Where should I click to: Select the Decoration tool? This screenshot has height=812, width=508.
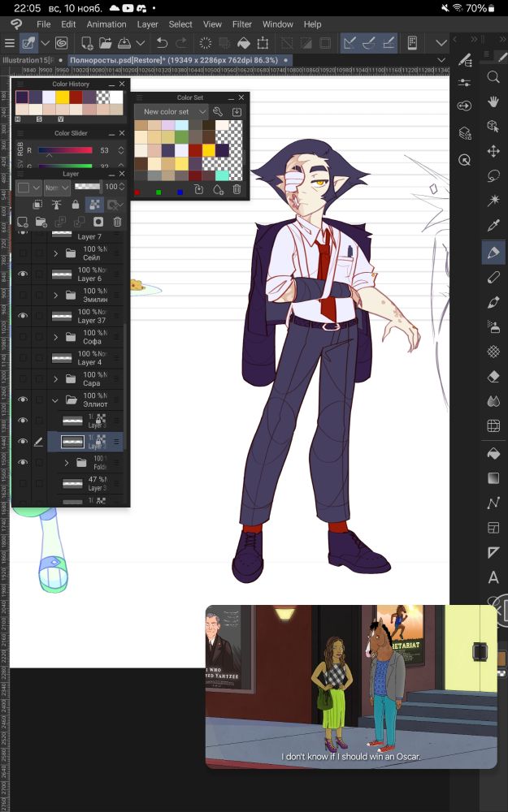pos(493,352)
